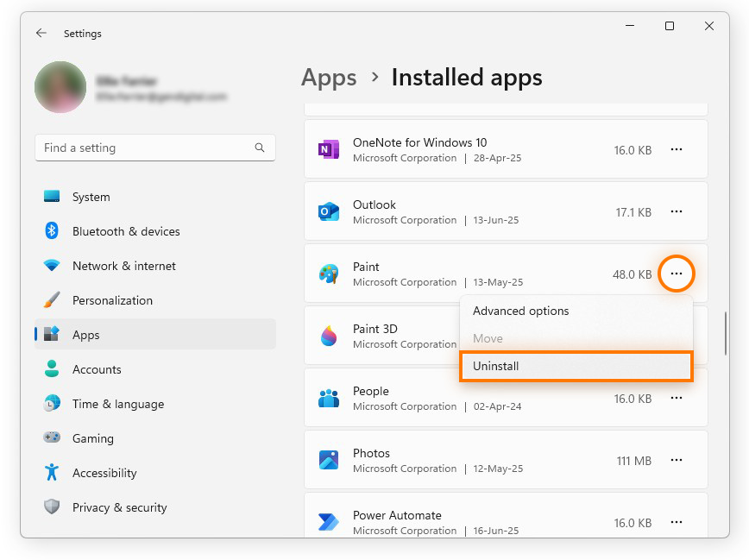Open more options for Photos
This screenshot has width=749, height=560.
(x=676, y=460)
